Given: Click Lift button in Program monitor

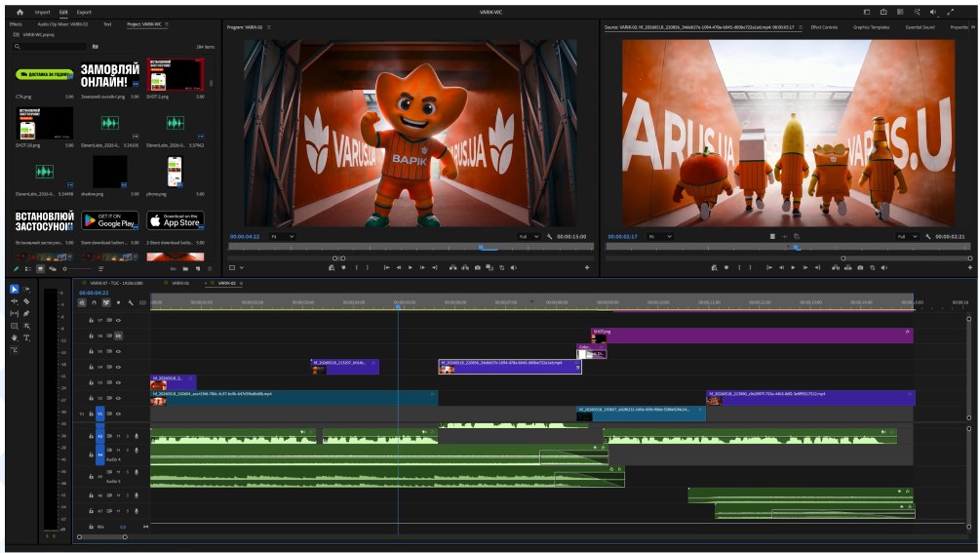Looking at the screenshot, I should click(452, 267).
